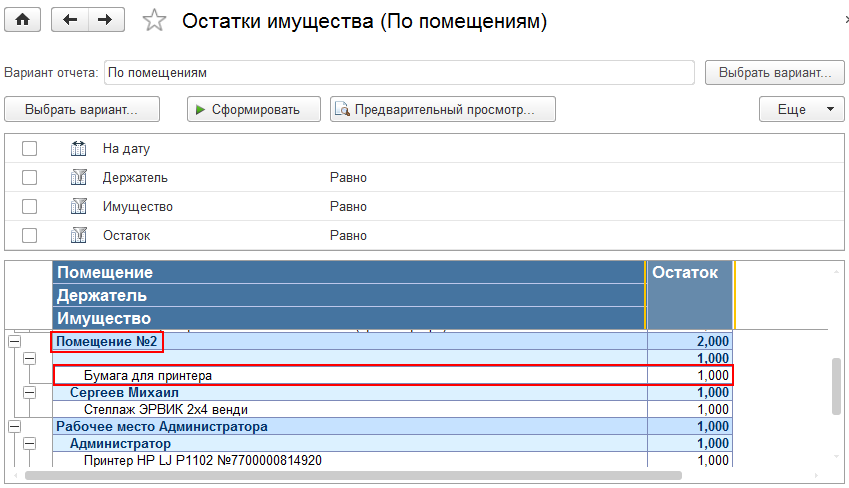Click the Вариант отчета input field
Image resolution: width=849 pixels, height=488 pixels.
[x=399, y=73]
